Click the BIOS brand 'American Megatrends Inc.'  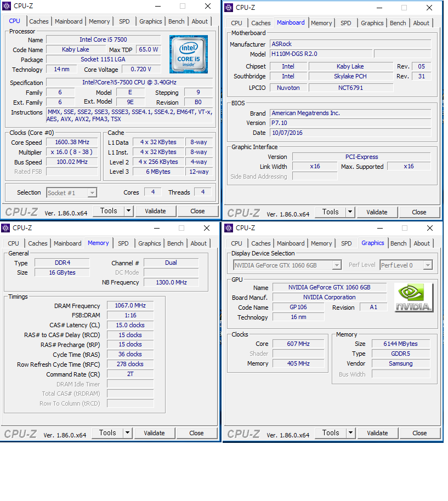[x=350, y=113]
